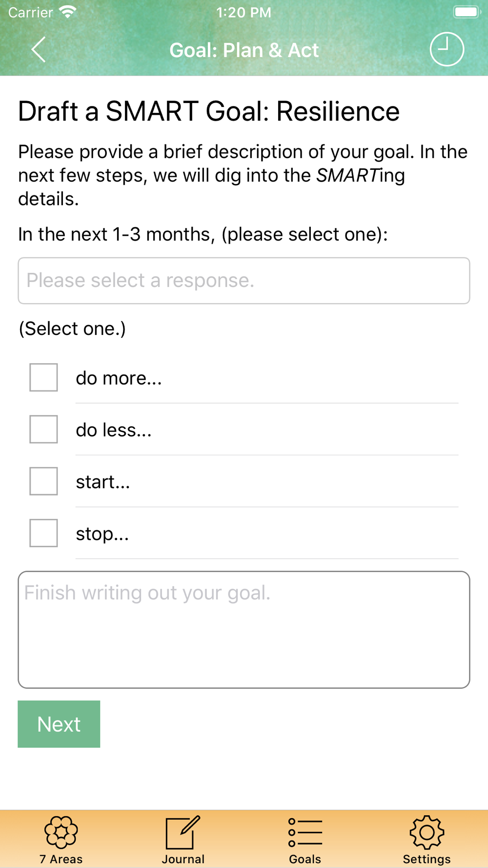Open the Journal pencil icon
This screenshot has height=868, width=488.
183,832
